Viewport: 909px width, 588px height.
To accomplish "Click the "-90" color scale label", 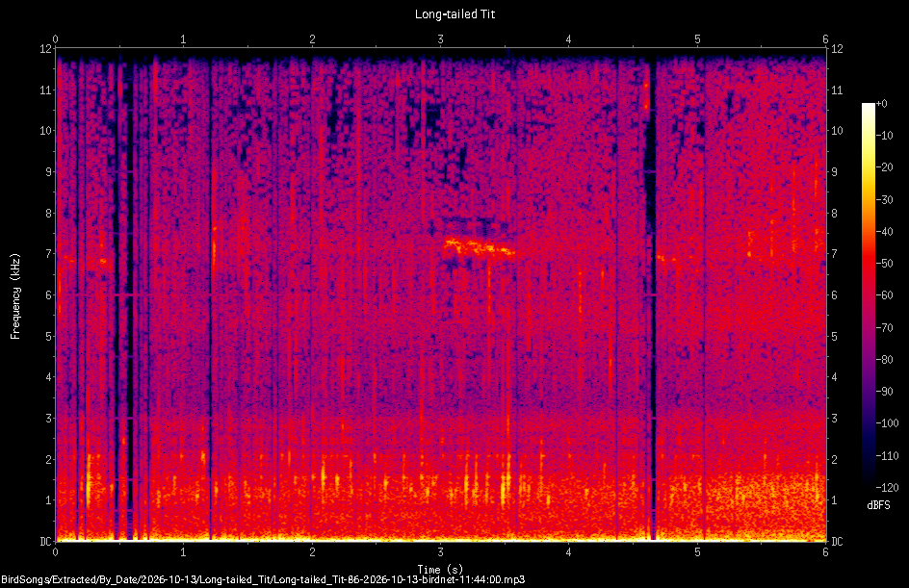I will click(884, 392).
